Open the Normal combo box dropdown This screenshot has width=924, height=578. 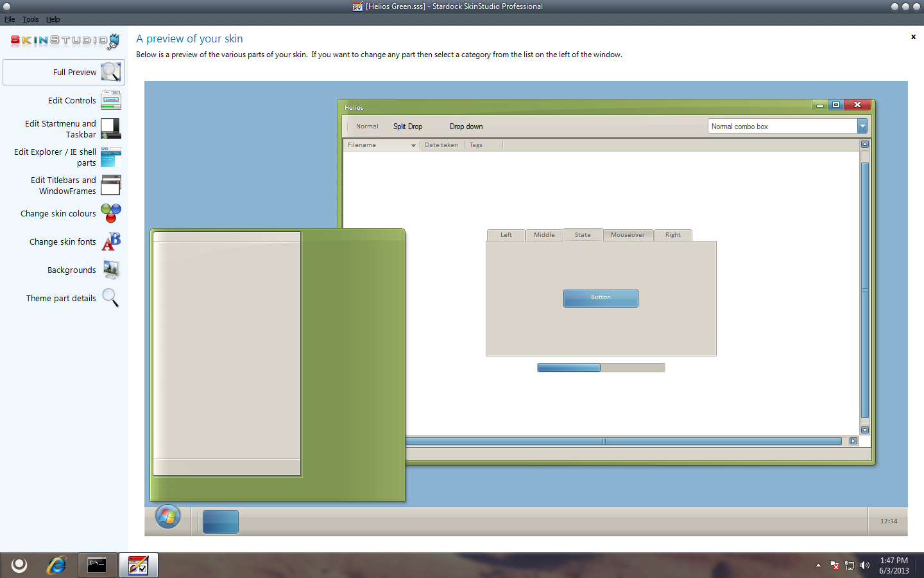pyautogui.click(x=862, y=126)
